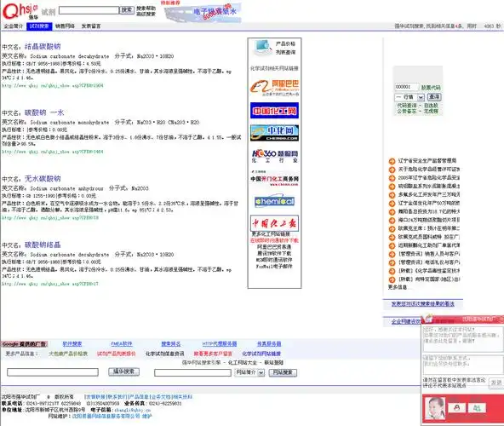Click 阿里巴巴贸易通 download link
Image resolution: width=504 pixels, height=426 pixels.
click(x=274, y=247)
